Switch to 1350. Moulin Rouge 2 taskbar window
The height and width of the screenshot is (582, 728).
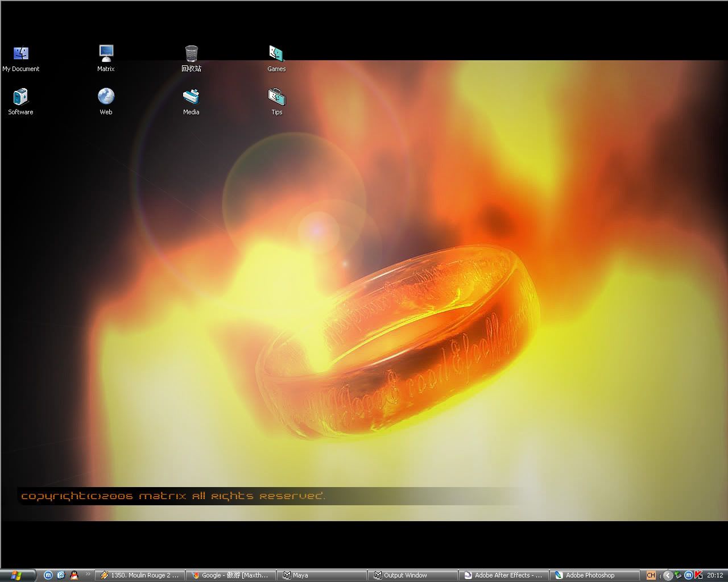tap(139, 575)
